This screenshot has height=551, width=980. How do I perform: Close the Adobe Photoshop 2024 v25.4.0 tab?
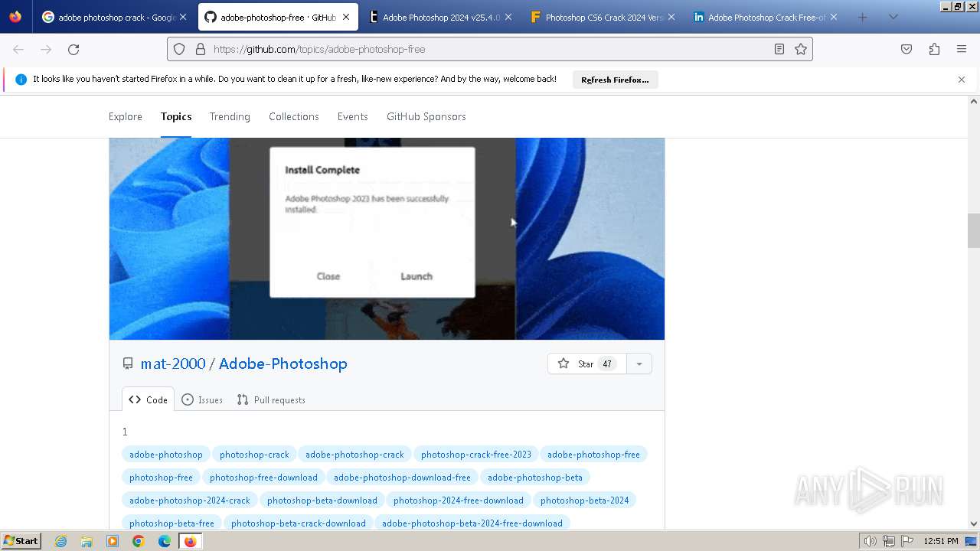508,17
